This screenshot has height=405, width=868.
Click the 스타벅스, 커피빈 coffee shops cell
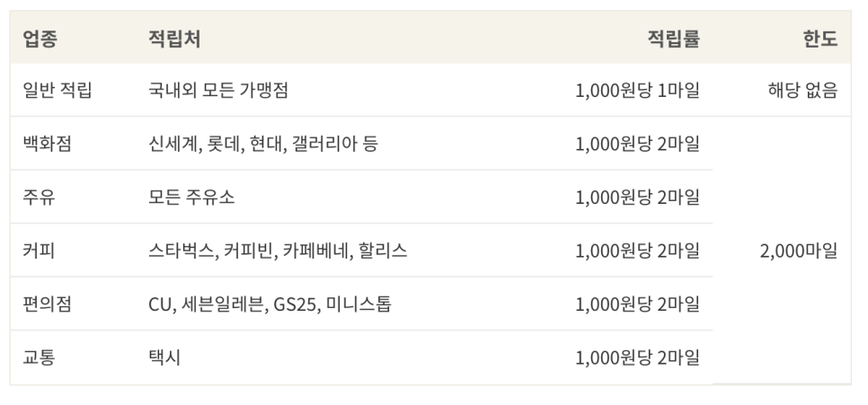tap(278, 251)
